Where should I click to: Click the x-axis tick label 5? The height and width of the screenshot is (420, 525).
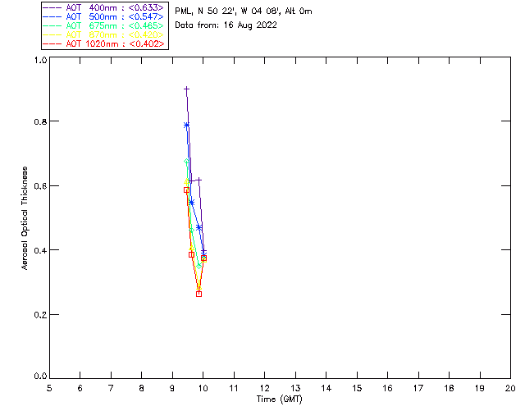click(x=49, y=388)
